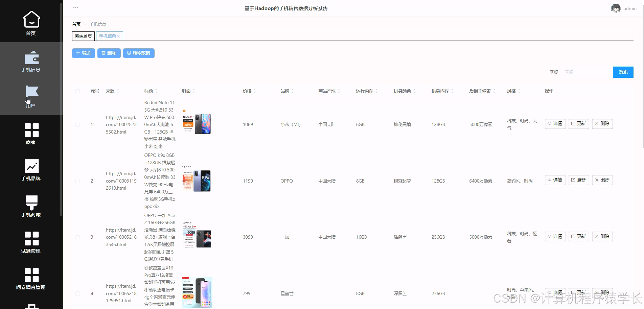Sort table by 商品产地 column arrows
644x309 pixels.
pyautogui.click(x=339, y=91)
